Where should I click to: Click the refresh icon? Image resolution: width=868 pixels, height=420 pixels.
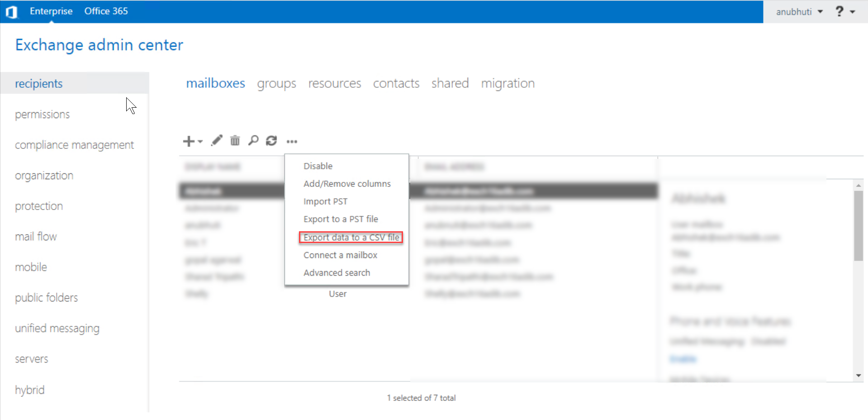tap(271, 141)
